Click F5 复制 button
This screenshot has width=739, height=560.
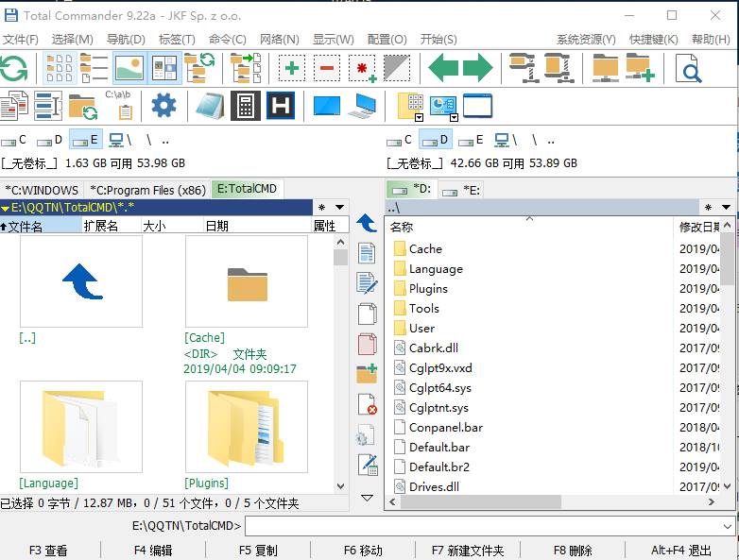pos(258,551)
